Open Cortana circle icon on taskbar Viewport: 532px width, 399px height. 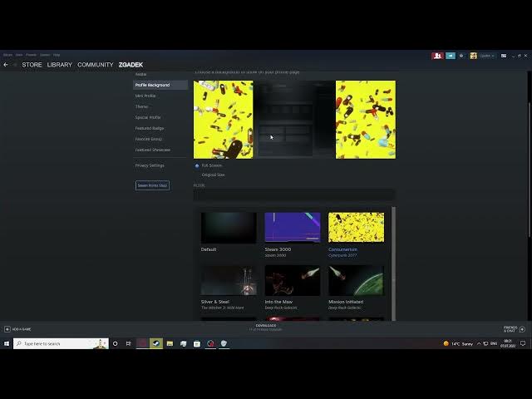(116, 343)
